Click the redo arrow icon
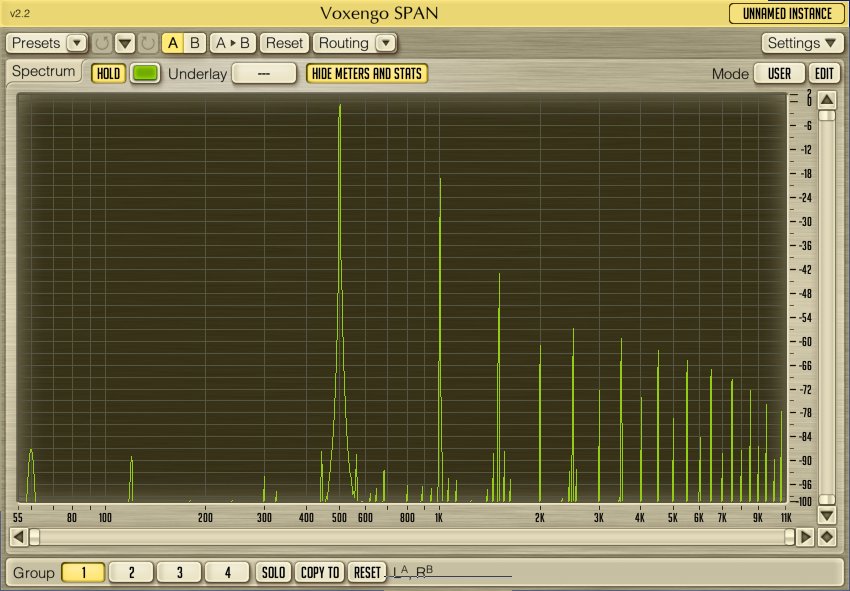The image size is (850, 591). 147,43
